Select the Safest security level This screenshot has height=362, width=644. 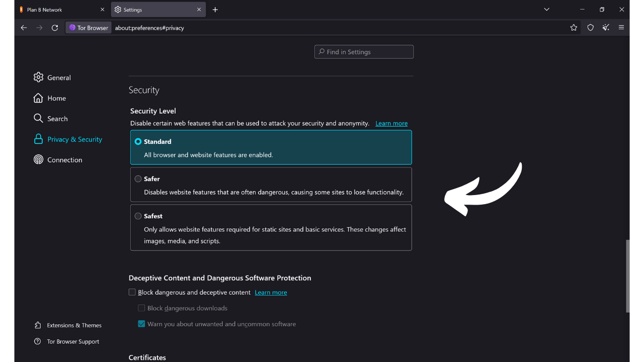coord(138,216)
